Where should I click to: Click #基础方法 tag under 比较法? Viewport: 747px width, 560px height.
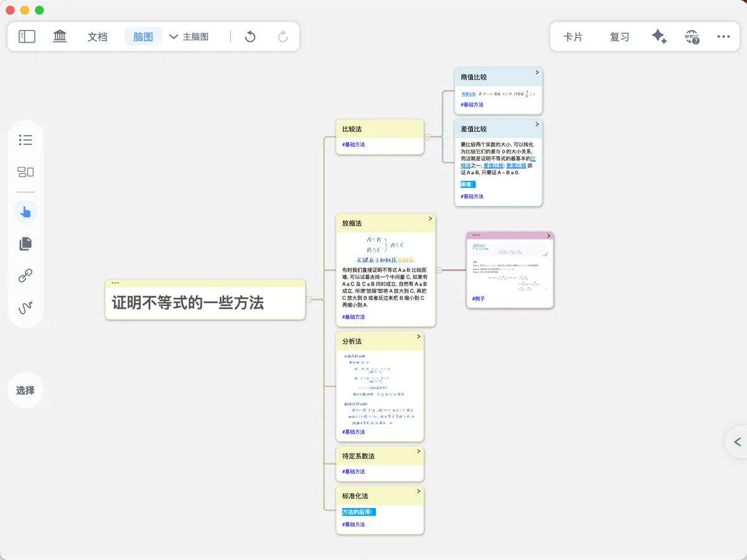[x=354, y=144]
